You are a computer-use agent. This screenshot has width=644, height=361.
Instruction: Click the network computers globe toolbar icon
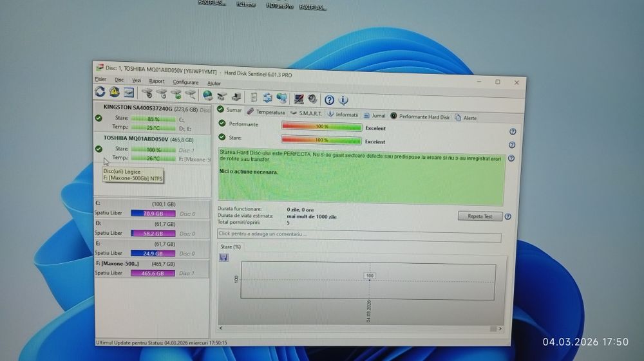click(x=281, y=98)
